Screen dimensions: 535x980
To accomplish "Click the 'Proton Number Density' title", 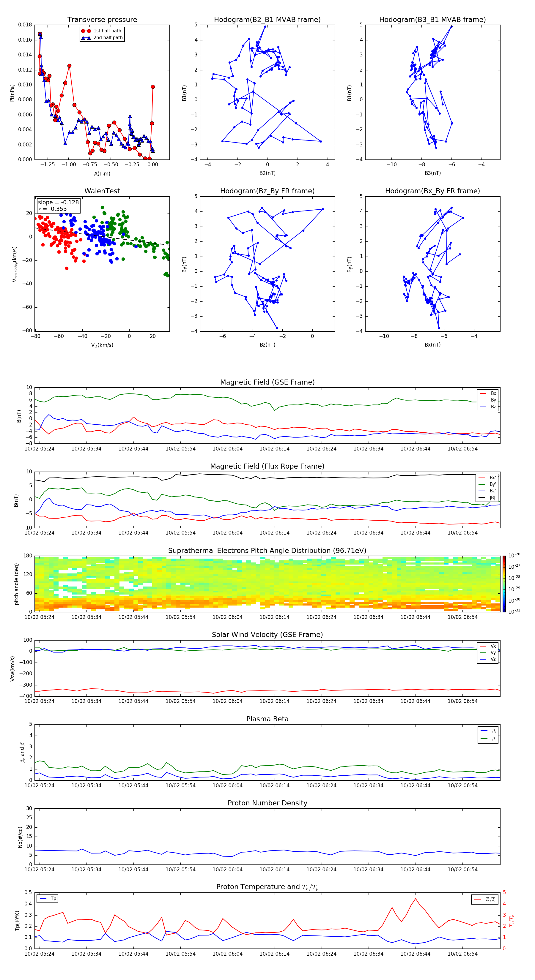I will click(x=267, y=803).
